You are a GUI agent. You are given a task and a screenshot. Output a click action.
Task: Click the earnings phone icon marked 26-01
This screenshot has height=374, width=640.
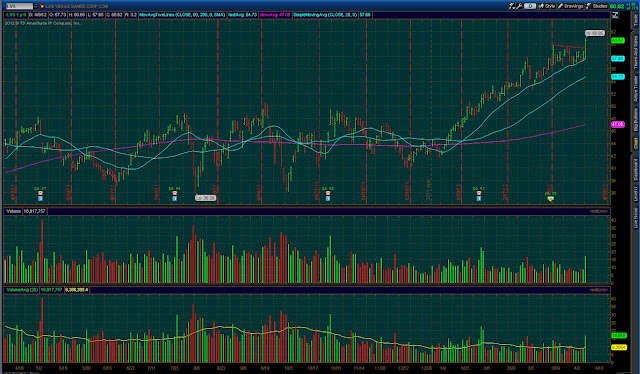479,193
